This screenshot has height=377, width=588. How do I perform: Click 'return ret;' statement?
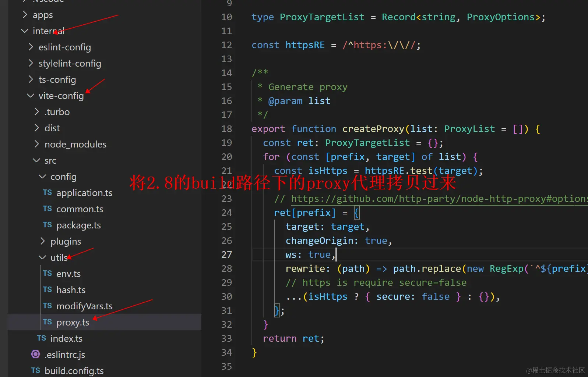point(293,338)
